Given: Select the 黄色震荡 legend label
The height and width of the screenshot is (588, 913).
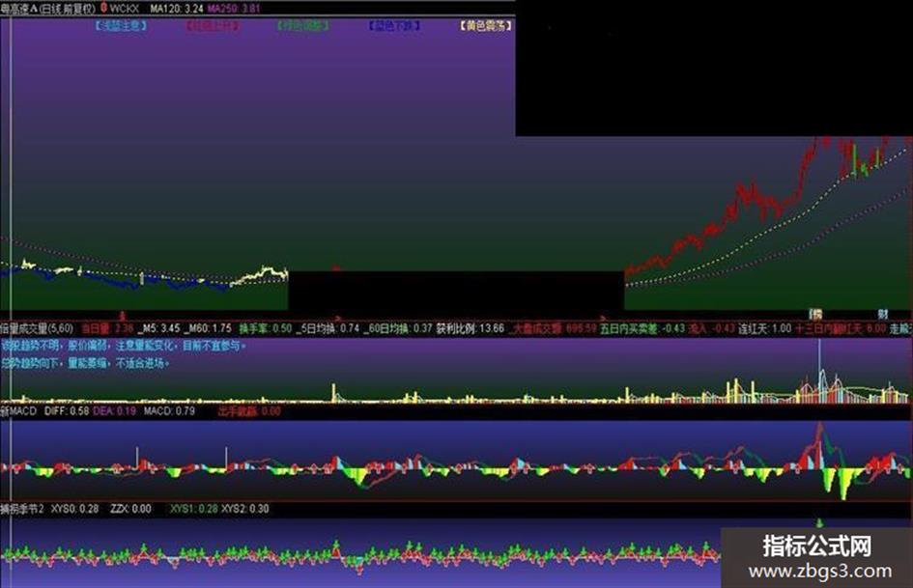Looking at the screenshot, I should point(486,26).
